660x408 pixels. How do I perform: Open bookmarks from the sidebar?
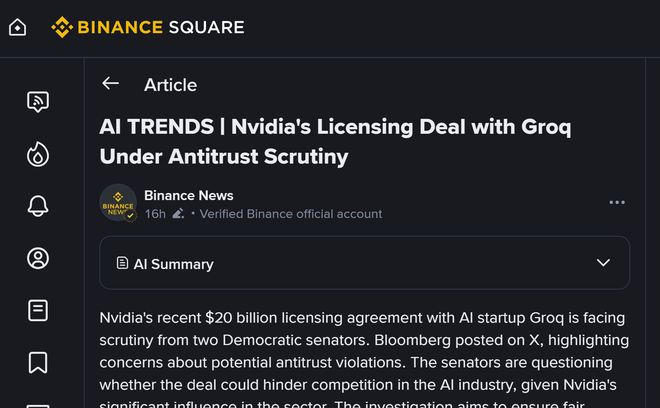(x=38, y=362)
